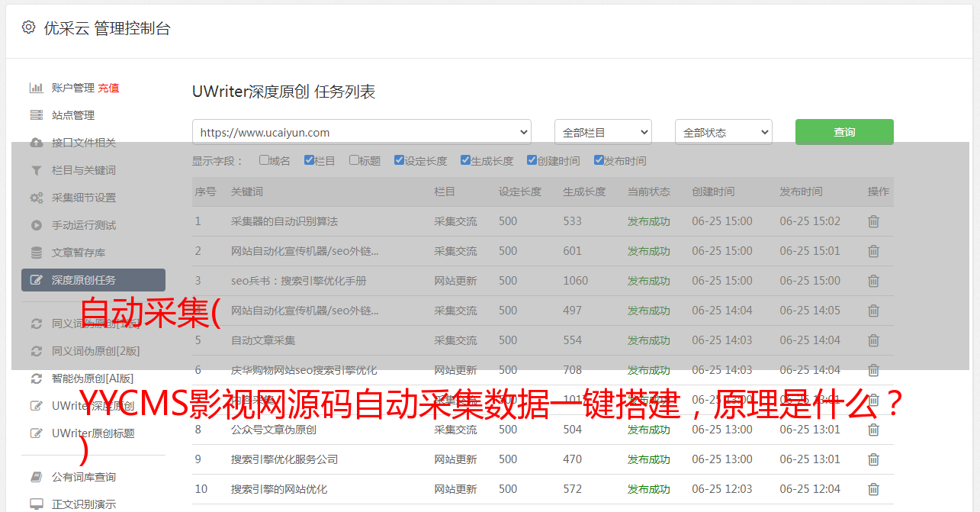The image size is (980, 512).
Task: Click the 发布时间 column header
Action: click(x=801, y=192)
